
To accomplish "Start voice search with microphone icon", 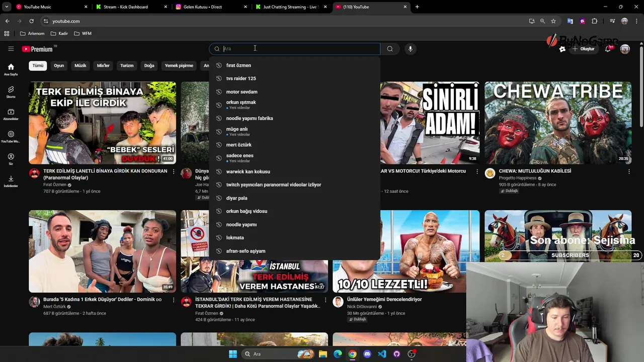I will 411,49.
